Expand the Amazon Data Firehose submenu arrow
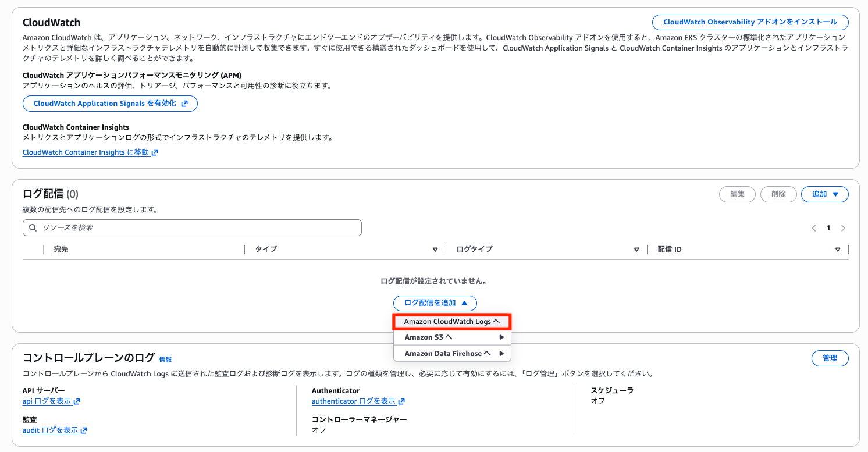 tap(501, 354)
